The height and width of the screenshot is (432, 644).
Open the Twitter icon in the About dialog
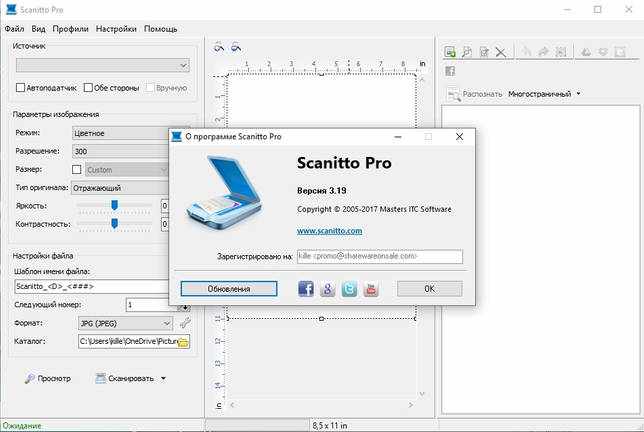pos(349,289)
